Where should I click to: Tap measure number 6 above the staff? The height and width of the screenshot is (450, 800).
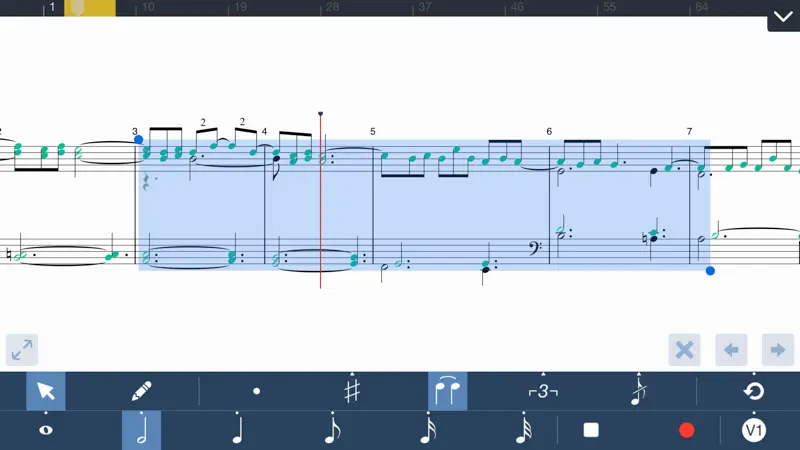point(549,132)
